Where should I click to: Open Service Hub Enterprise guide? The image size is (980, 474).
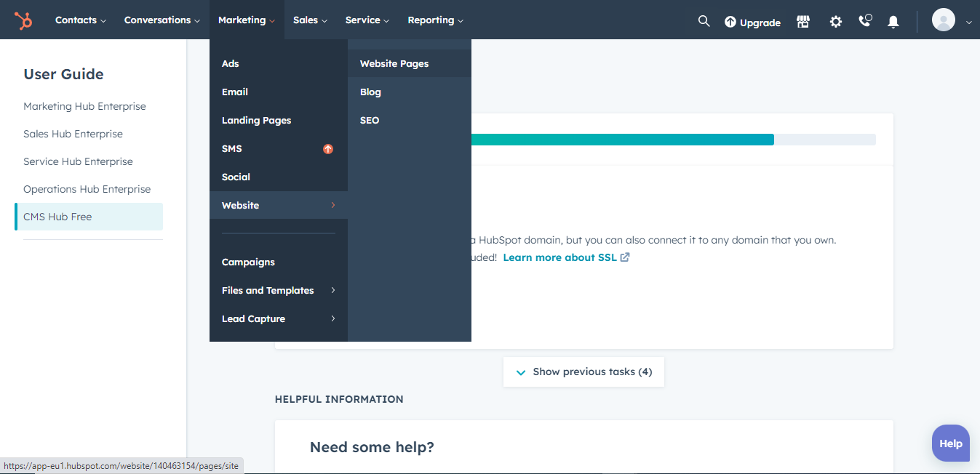78,161
